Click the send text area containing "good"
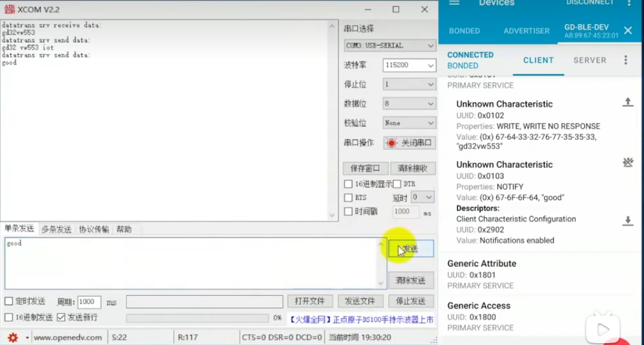 point(190,263)
